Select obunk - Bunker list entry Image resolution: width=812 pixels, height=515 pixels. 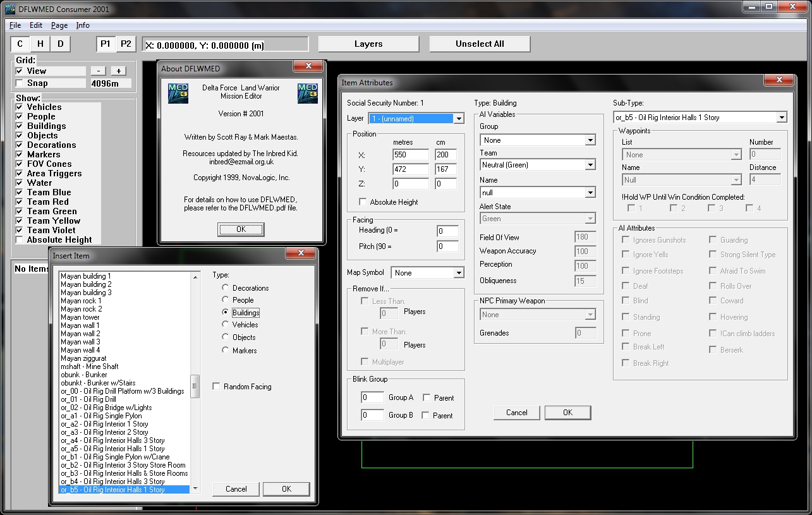(x=124, y=375)
